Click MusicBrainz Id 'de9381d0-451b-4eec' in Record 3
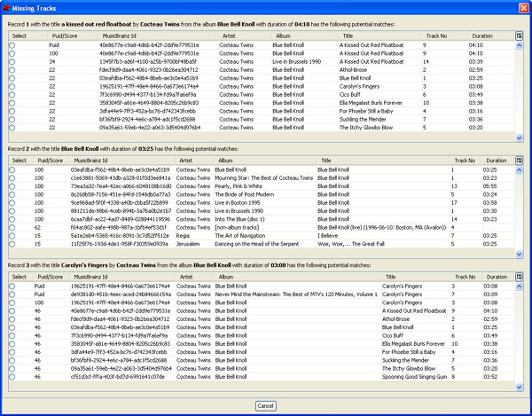This screenshot has height=416, width=532. [121, 294]
